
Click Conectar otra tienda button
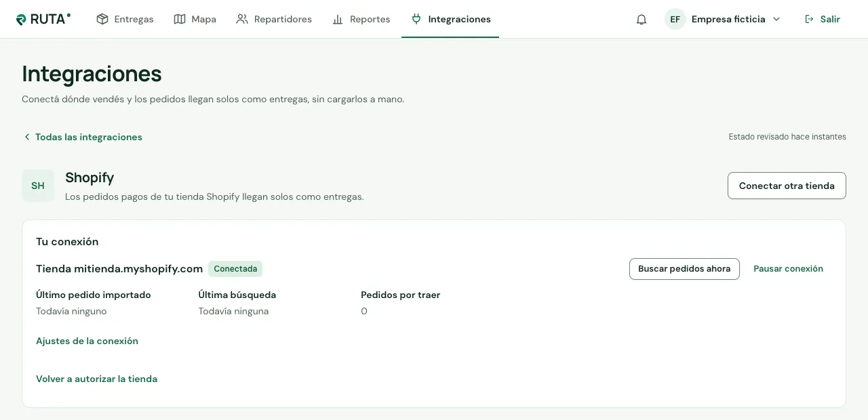(x=787, y=186)
